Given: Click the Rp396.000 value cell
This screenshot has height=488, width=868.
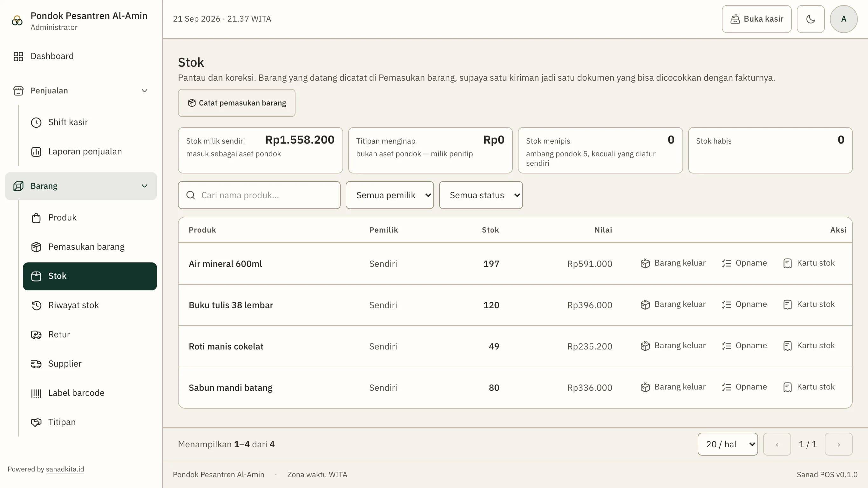Looking at the screenshot, I should click(x=589, y=305).
